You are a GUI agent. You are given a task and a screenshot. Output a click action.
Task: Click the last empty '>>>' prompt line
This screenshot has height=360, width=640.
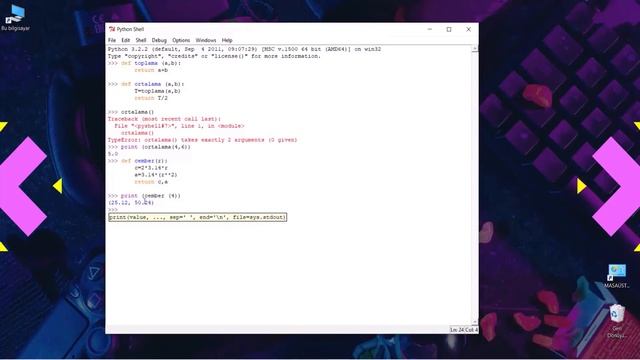[x=113, y=210]
